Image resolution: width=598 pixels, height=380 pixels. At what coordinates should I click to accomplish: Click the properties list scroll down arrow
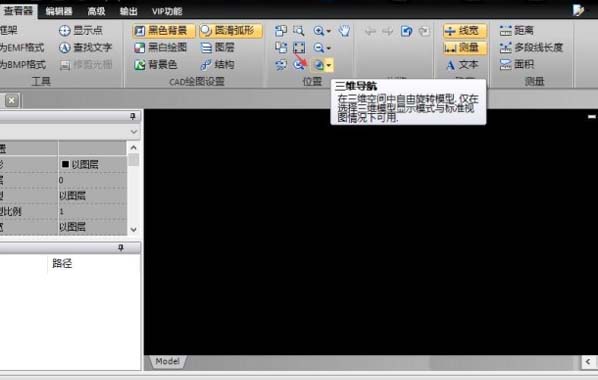[x=133, y=230]
